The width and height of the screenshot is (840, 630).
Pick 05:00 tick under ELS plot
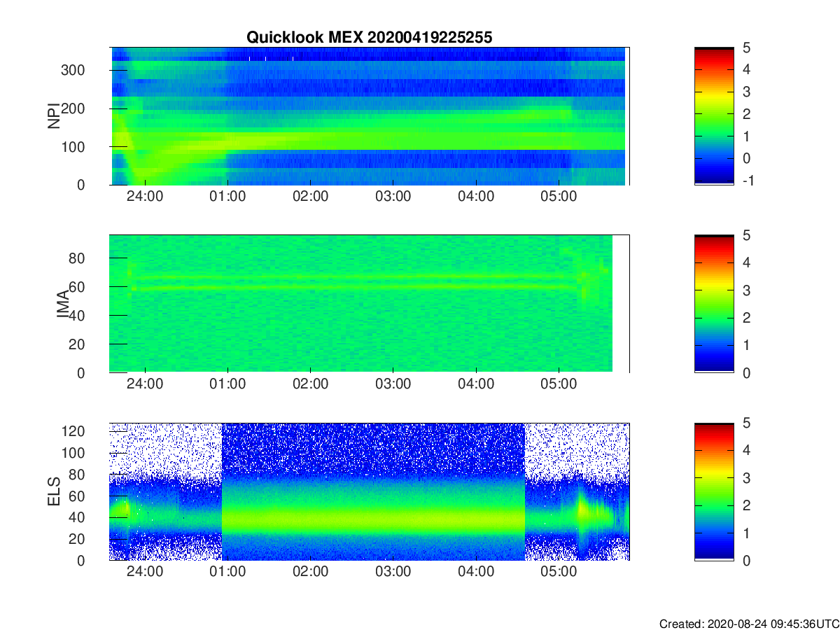558,572
